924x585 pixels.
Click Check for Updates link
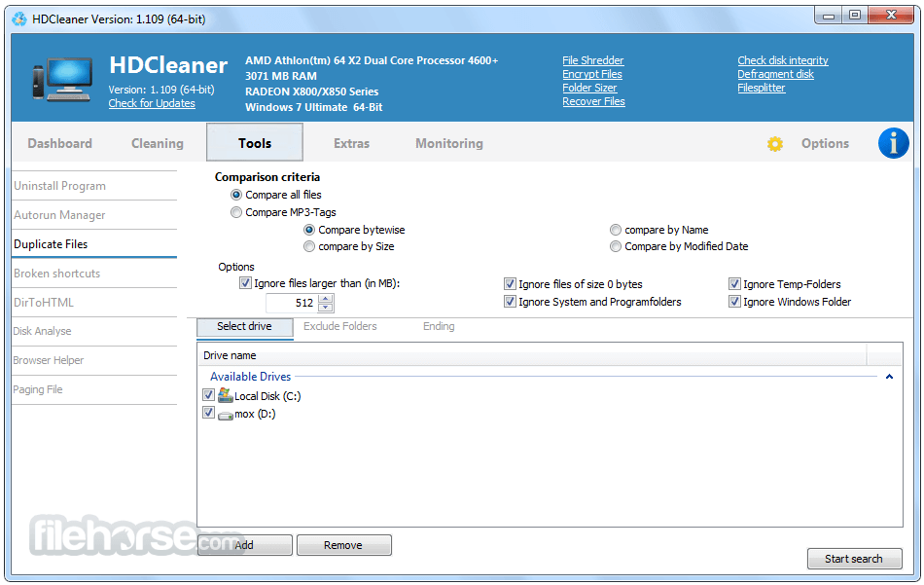(x=152, y=103)
